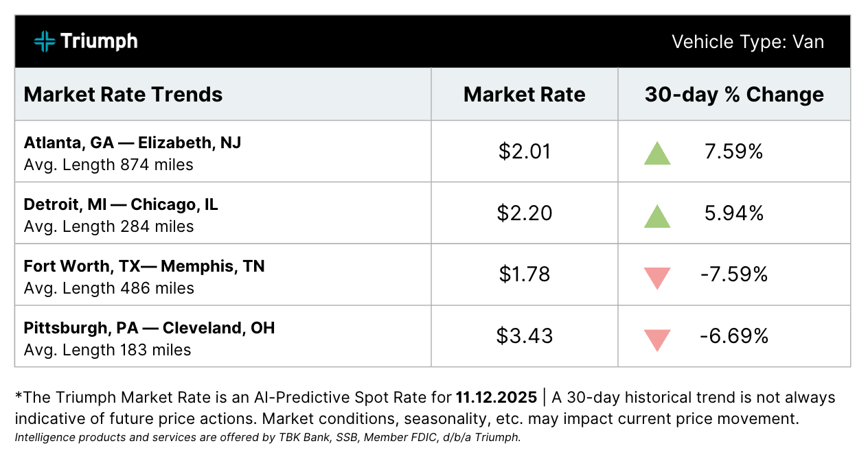Screen dimensions: 868x472
Task: Select the Detroit, MI — Chicago, IL lane
Action: pyautogui.click(x=121, y=204)
